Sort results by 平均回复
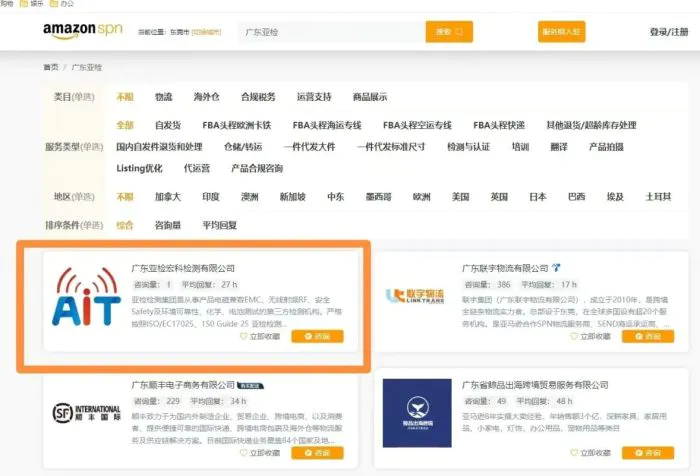 [220, 225]
